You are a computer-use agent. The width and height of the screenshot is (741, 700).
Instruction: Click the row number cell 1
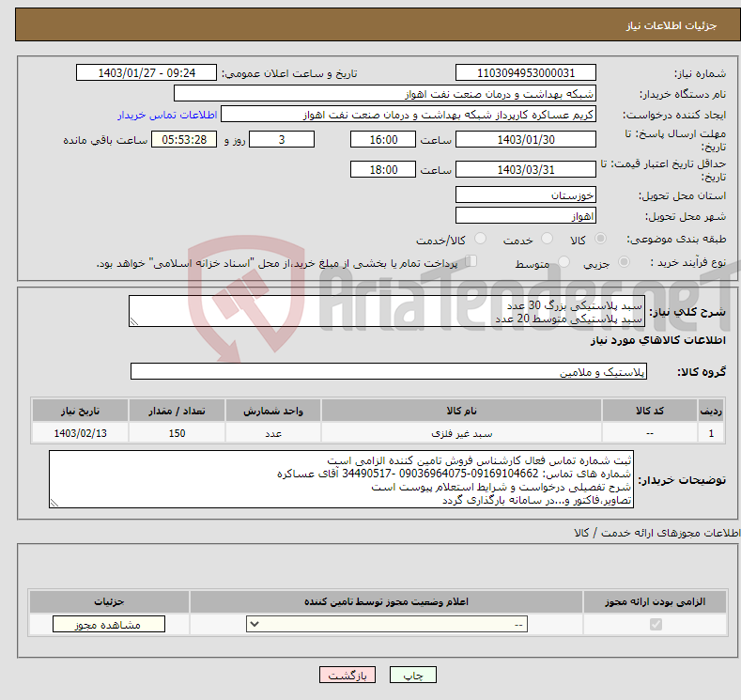[x=711, y=433]
